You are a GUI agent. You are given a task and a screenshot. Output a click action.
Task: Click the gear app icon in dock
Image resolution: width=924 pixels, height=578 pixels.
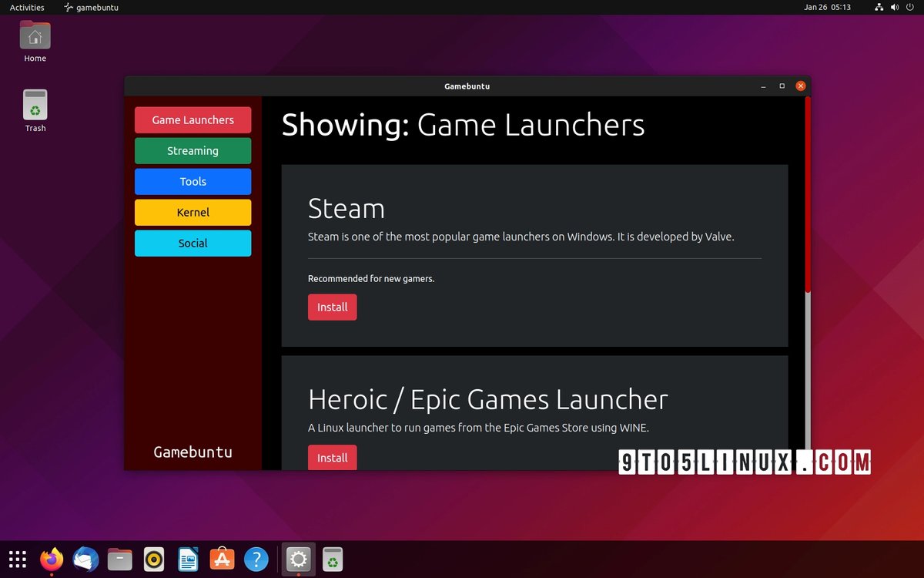(298, 560)
